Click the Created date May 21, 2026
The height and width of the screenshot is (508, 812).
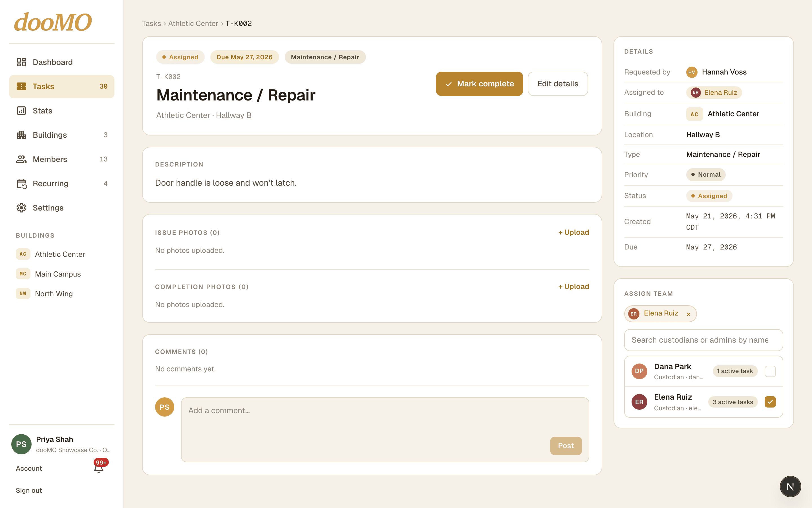(731, 222)
